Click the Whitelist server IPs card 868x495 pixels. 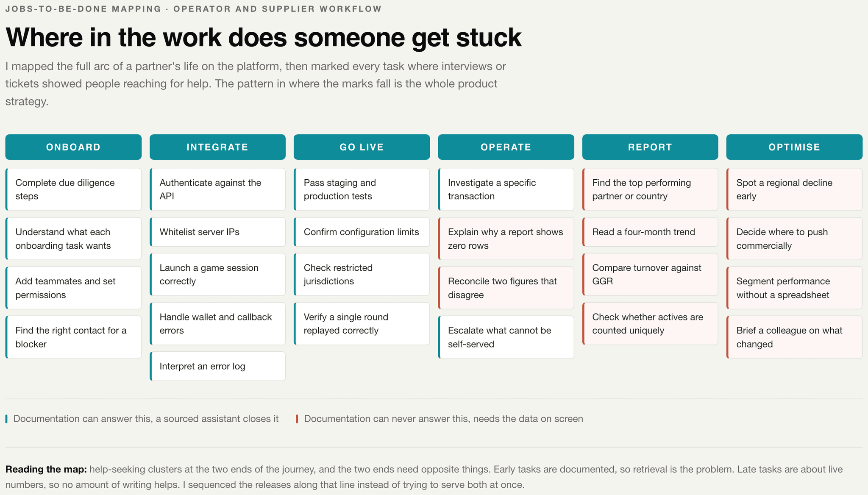click(217, 232)
